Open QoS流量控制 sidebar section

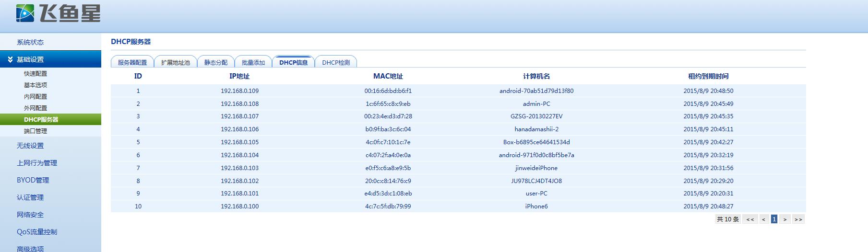[37, 232]
